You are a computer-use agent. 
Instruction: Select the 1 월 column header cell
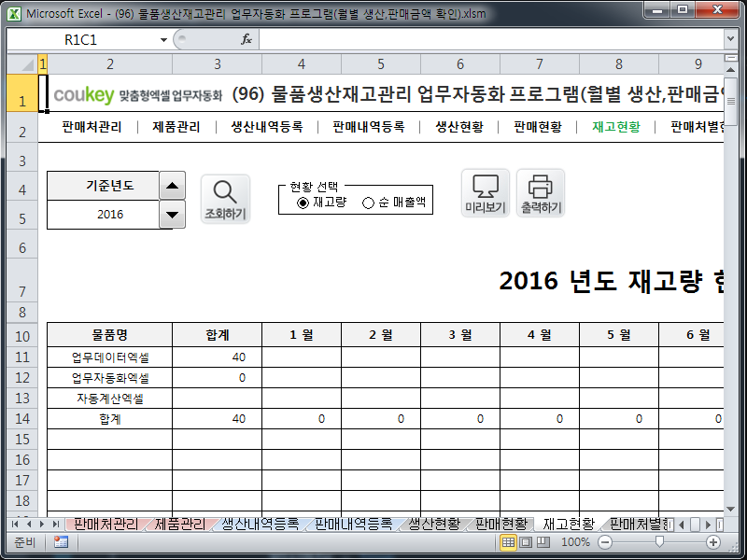pos(302,335)
